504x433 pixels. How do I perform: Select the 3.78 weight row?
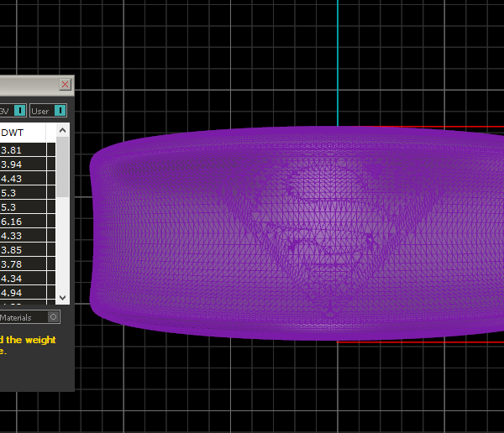pos(27,264)
